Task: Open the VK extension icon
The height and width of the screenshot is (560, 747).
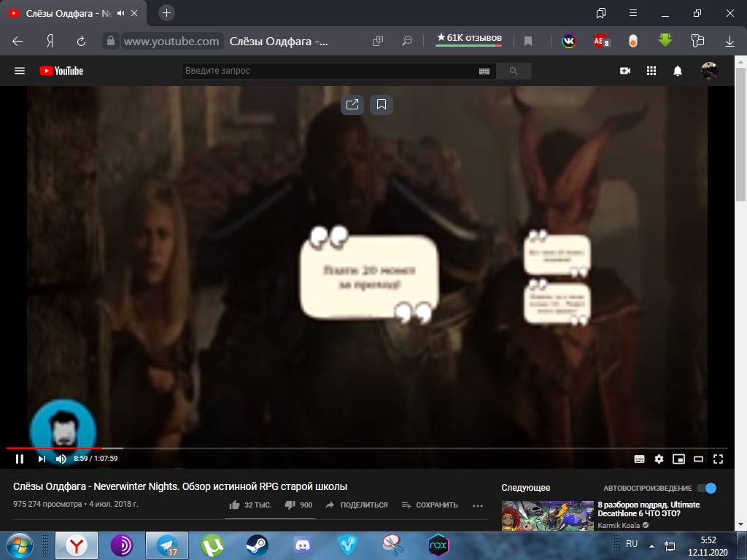Action: (569, 41)
